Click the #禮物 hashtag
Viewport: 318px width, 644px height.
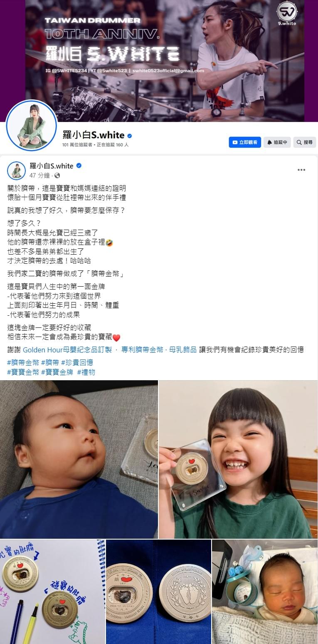(86, 372)
